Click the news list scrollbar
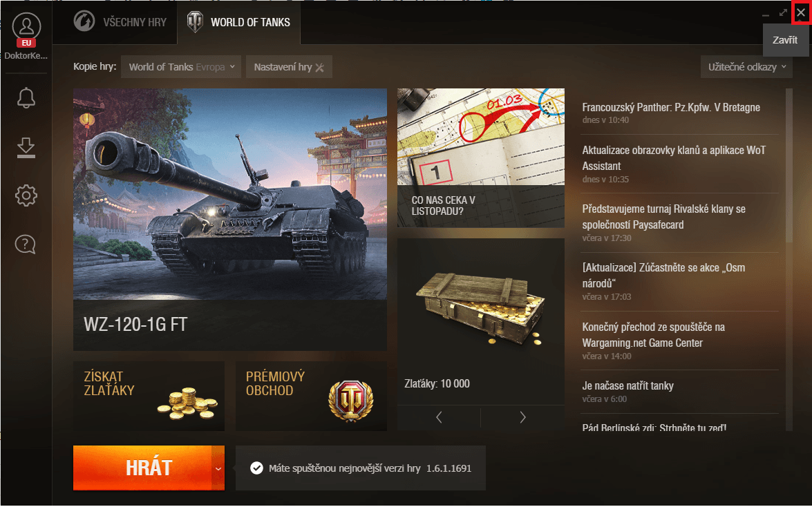 [x=789, y=166]
